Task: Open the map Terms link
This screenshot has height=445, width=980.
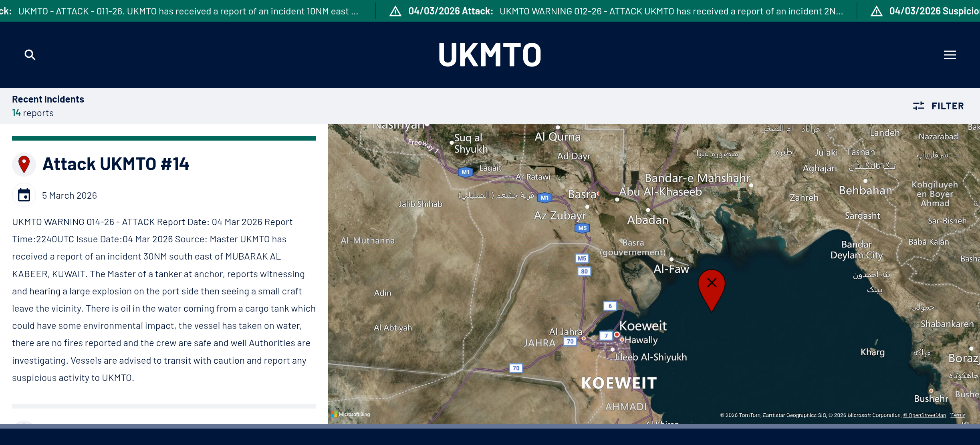Action: pyautogui.click(x=958, y=415)
